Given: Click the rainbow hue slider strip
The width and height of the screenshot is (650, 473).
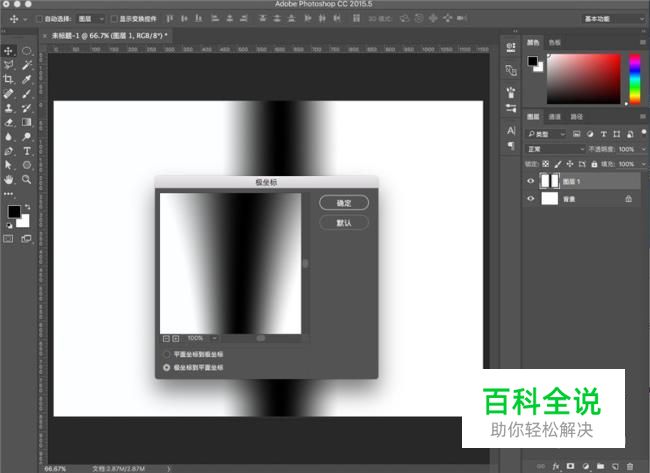Looking at the screenshot, I should pyautogui.click(x=632, y=77).
